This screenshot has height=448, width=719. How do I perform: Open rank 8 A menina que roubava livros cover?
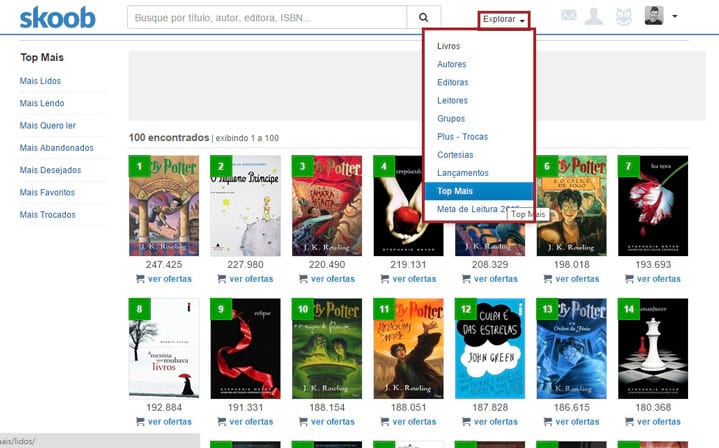pyautogui.click(x=164, y=348)
